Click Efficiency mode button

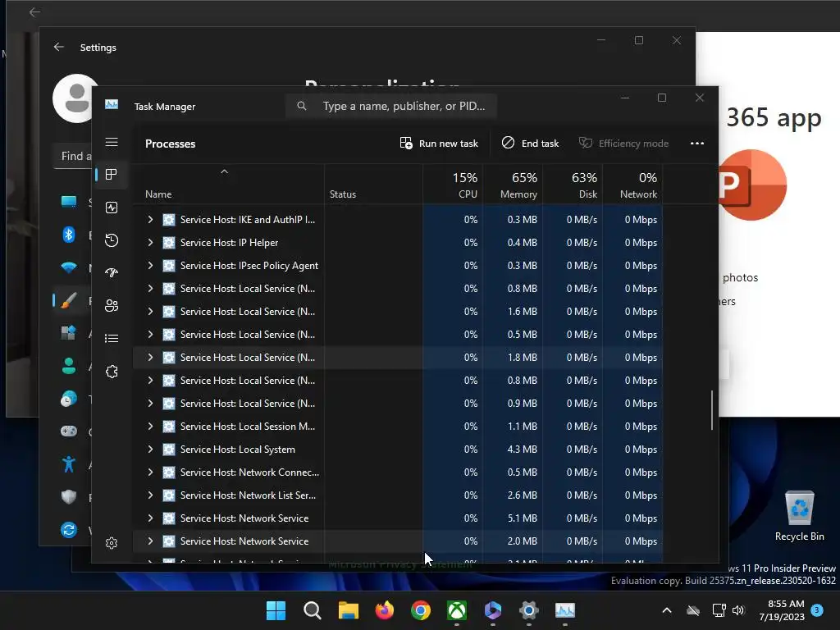click(x=623, y=143)
